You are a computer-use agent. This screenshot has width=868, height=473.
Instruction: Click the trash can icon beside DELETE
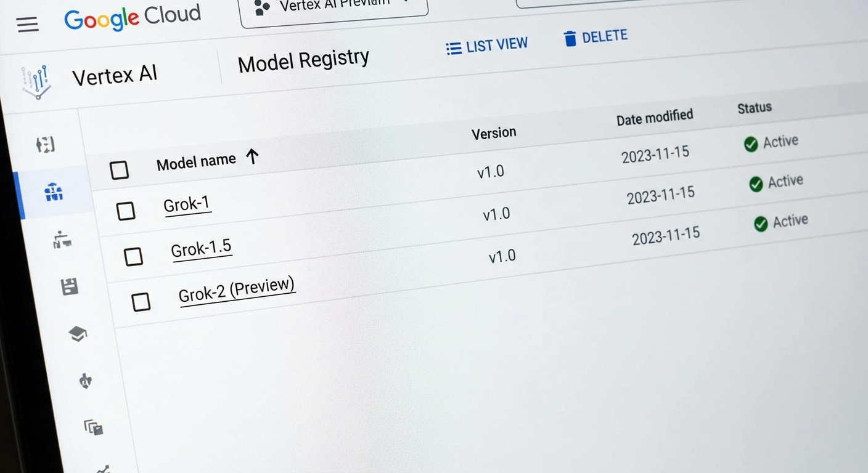click(x=570, y=39)
